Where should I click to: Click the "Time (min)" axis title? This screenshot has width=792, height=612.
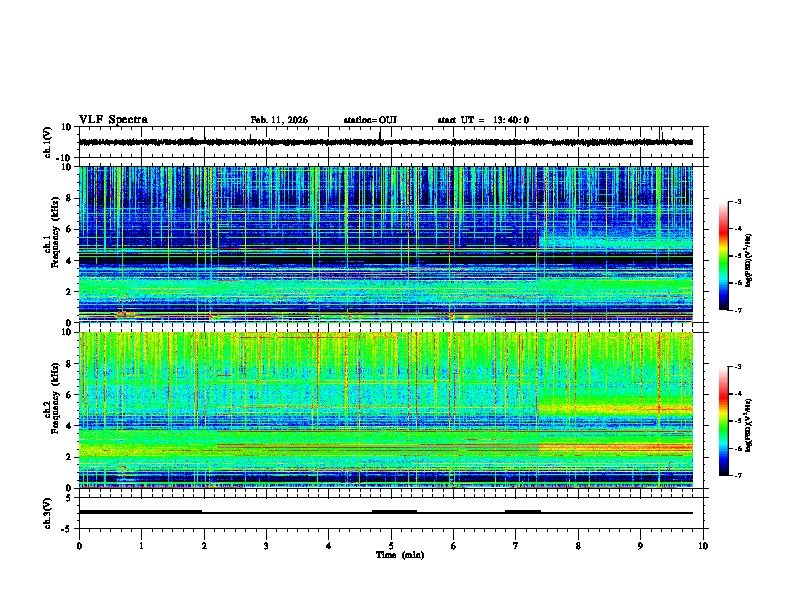(x=400, y=555)
